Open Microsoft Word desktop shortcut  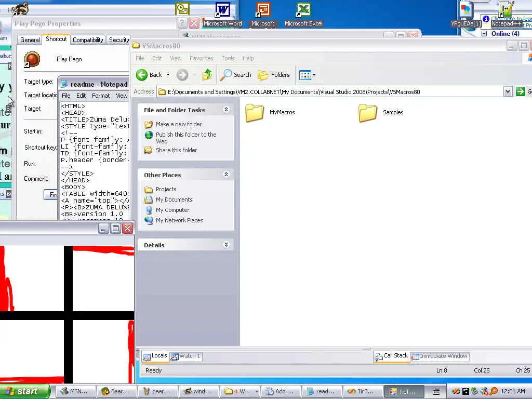(222, 14)
